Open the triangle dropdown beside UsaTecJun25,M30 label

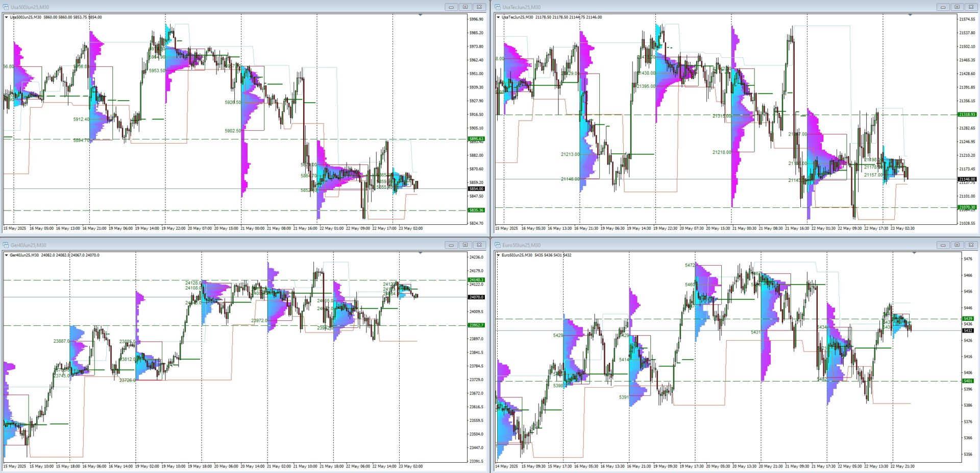click(x=498, y=17)
